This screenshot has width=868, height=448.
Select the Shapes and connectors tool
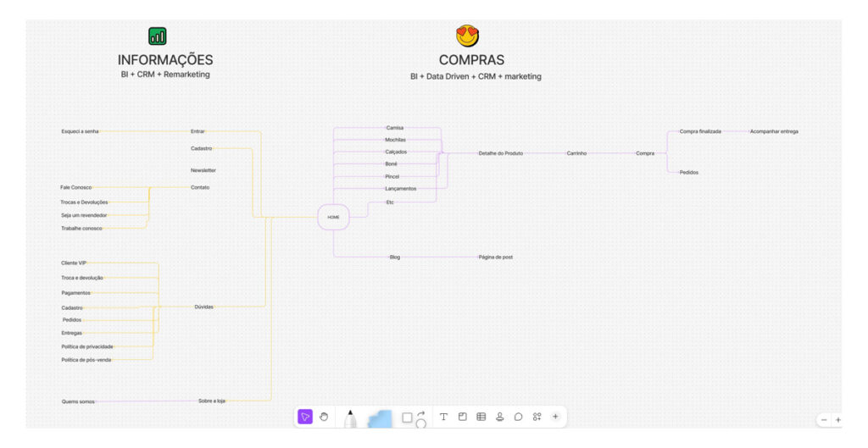click(413, 418)
